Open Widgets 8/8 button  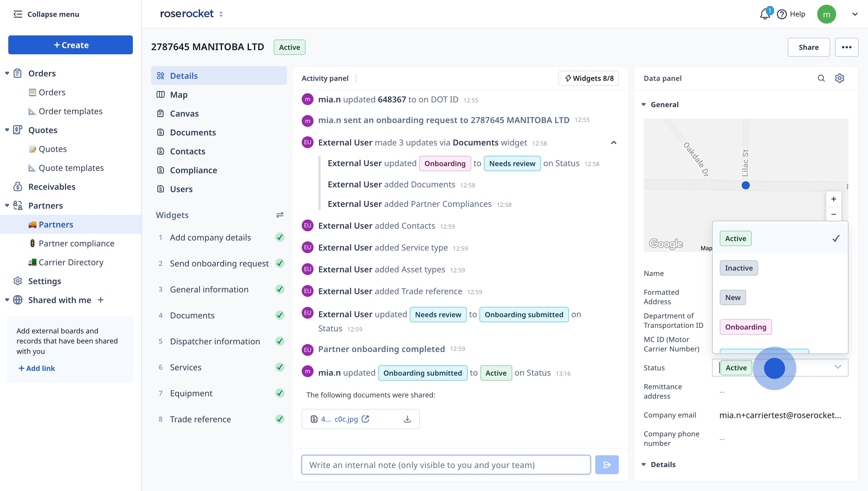click(589, 78)
